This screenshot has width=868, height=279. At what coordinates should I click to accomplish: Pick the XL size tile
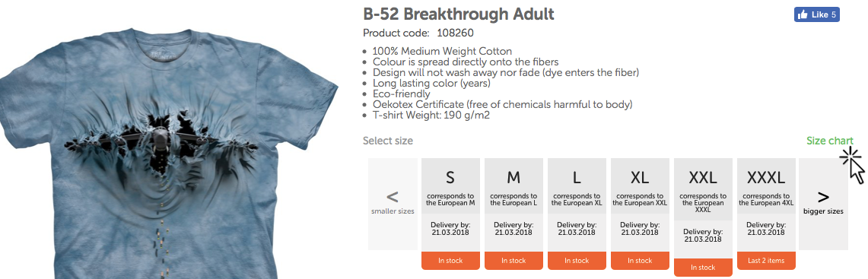[x=639, y=204]
